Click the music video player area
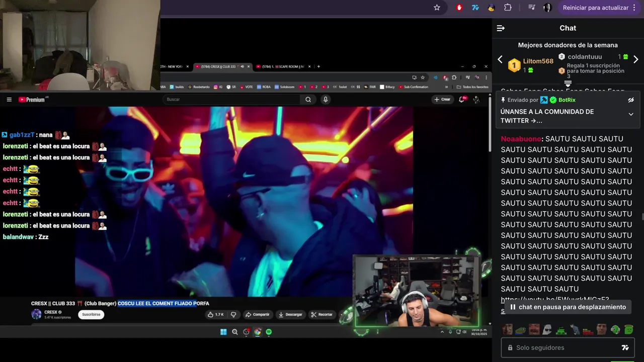Screen dimensions: 644x362 (244, 201)
